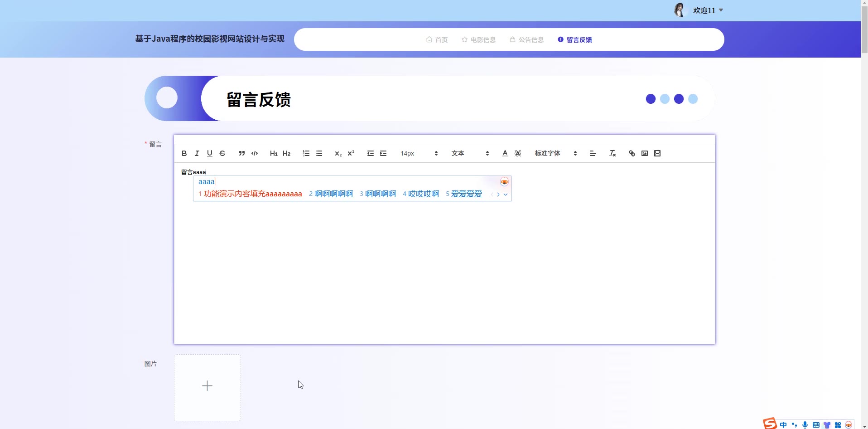Insert image using picture icon
Image resolution: width=868 pixels, height=429 pixels.
pos(645,154)
